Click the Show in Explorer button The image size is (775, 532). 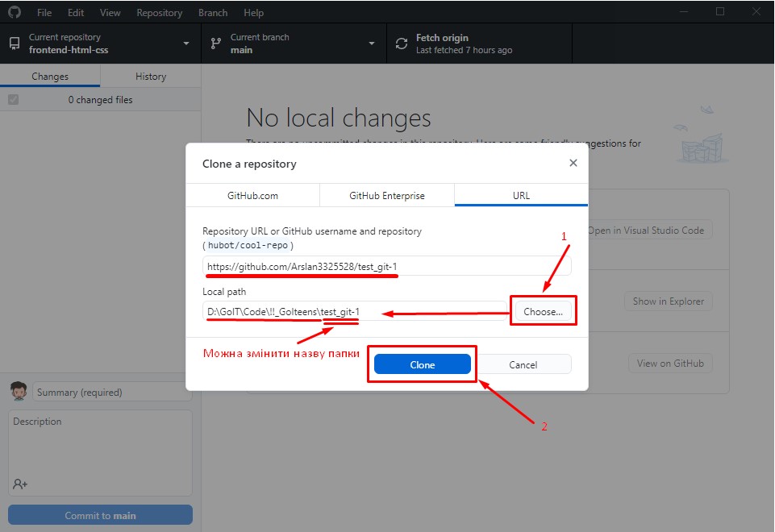(x=669, y=301)
